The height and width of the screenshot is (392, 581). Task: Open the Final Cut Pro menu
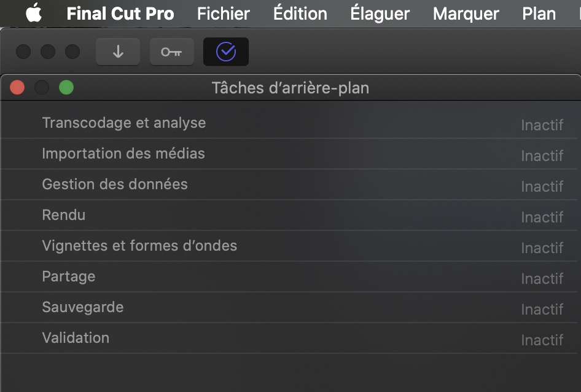point(120,14)
